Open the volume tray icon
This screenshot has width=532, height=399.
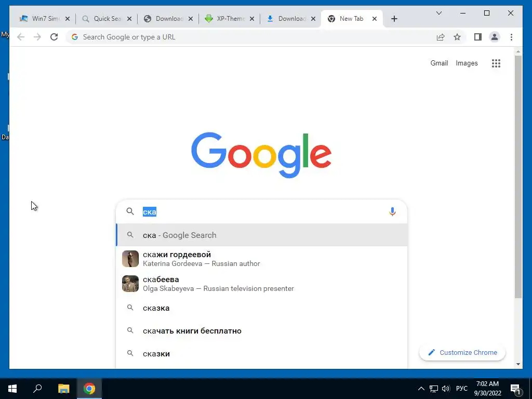446,389
